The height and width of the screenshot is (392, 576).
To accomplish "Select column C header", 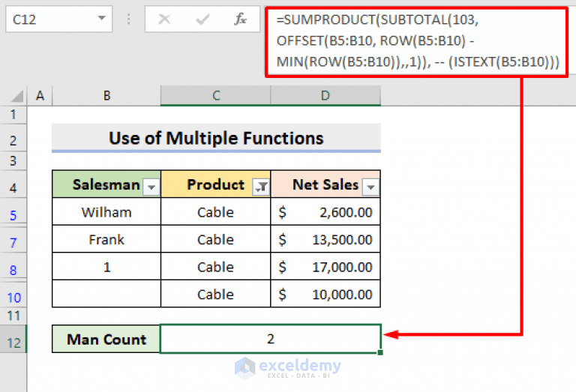I will [x=216, y=96].
